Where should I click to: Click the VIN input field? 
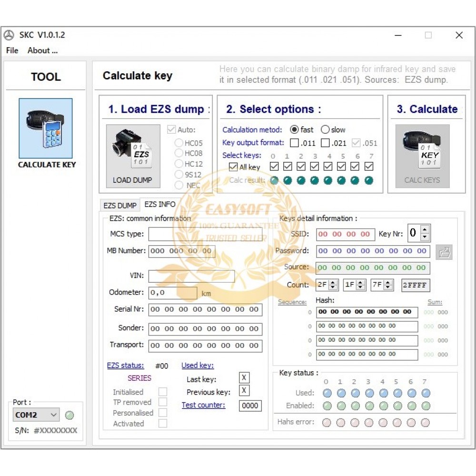click(x=191, y=276)
